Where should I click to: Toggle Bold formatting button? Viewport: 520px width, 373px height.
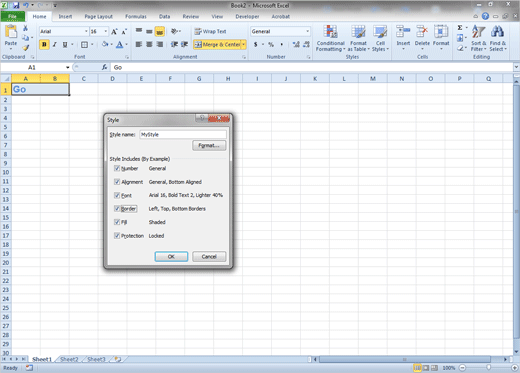[x=44, y=44]
